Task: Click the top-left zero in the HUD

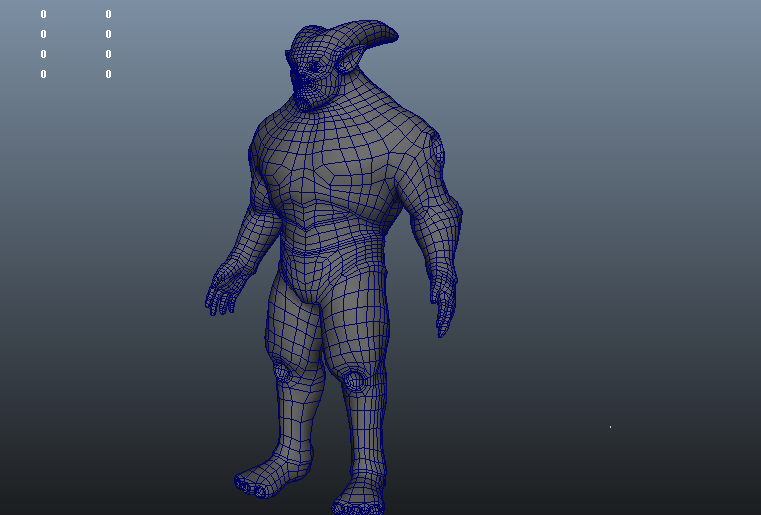Action: (x=43, y=15)
